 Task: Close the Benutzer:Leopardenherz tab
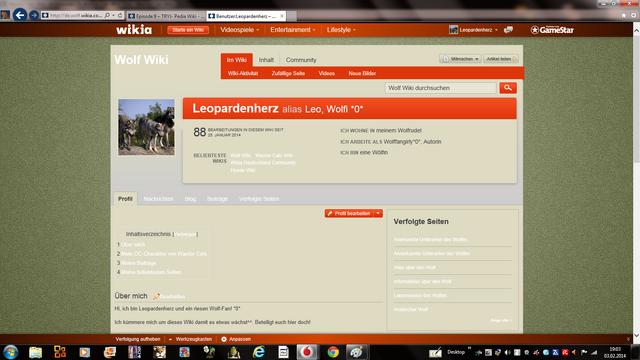(282, 16)
